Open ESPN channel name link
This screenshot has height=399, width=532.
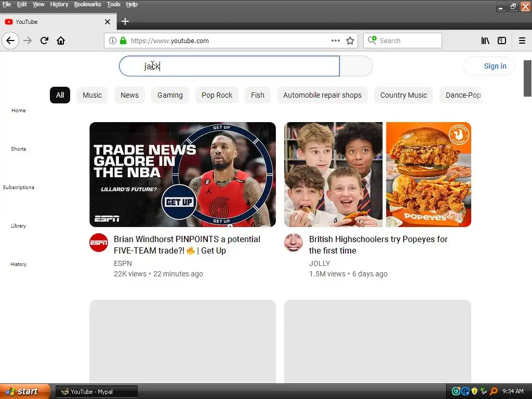point(123,263)
